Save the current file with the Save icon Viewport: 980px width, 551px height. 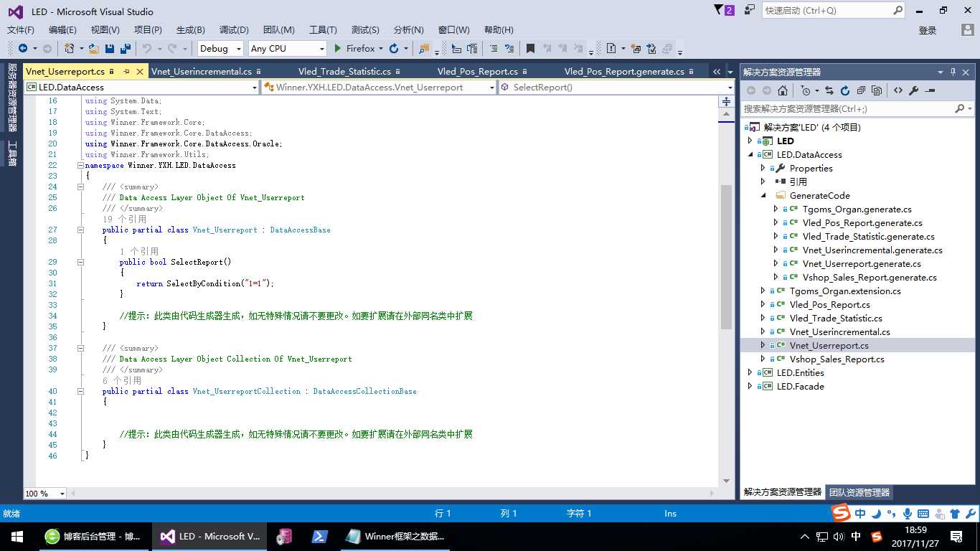click(110, 49)
